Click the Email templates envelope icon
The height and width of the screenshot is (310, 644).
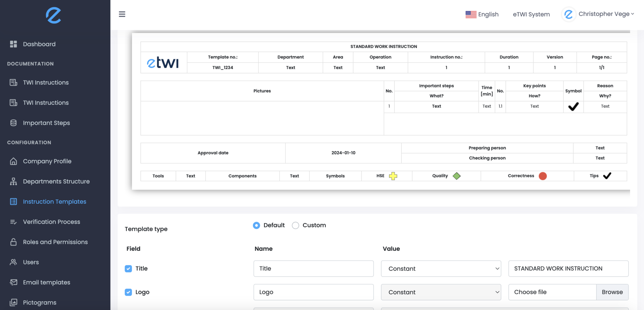point(13,282)
